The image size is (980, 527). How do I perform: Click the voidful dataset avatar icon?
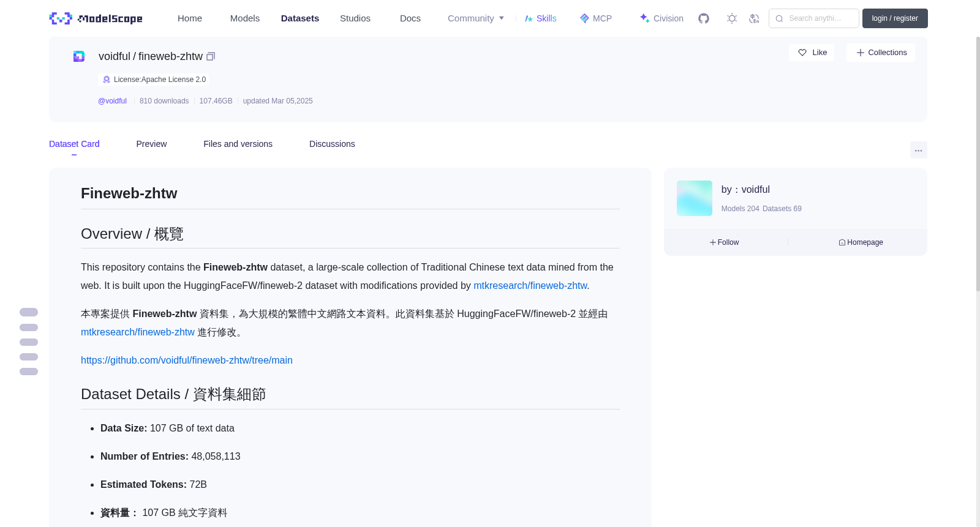tap(79, 56)
